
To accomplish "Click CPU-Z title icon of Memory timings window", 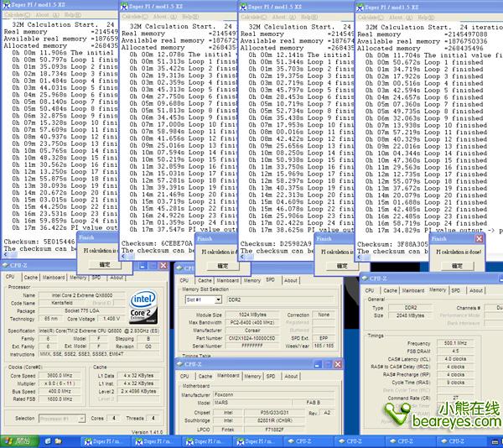I will click(366, 279).
